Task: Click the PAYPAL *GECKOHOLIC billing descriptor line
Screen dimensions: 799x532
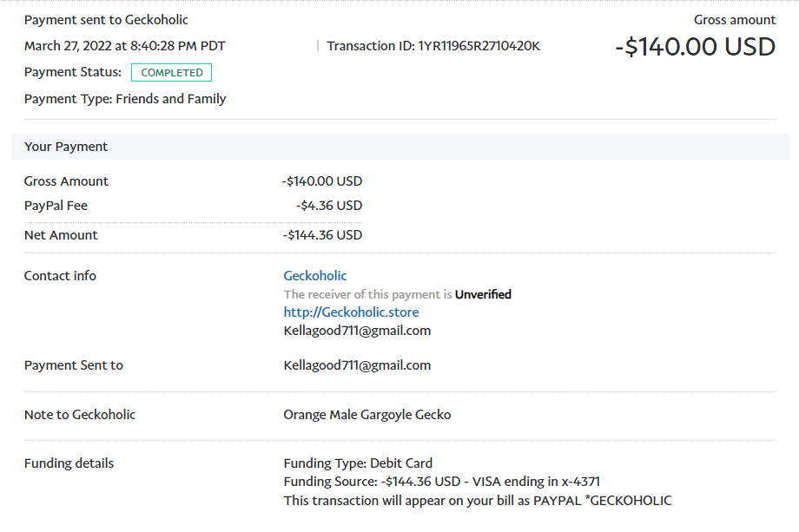Action: tap(478, 501)
